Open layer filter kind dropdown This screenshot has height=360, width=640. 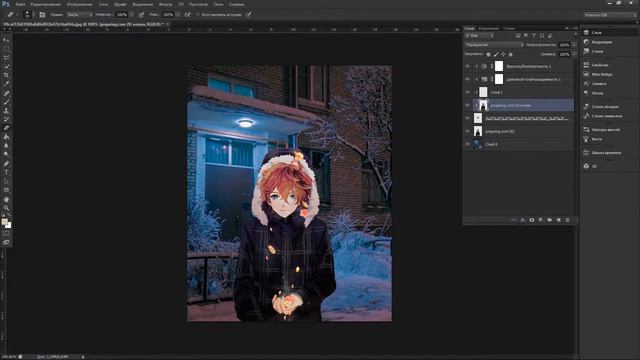[x=479, y=36]
